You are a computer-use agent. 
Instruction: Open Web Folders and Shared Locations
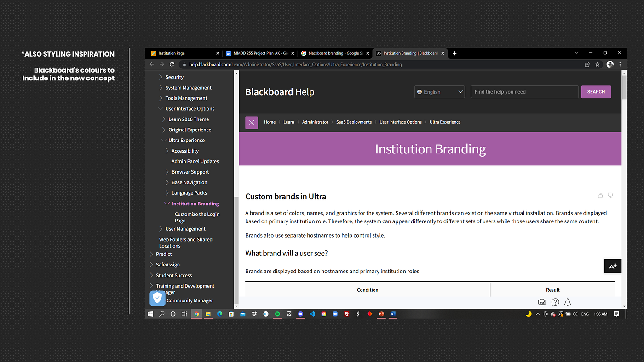point(186,243)
